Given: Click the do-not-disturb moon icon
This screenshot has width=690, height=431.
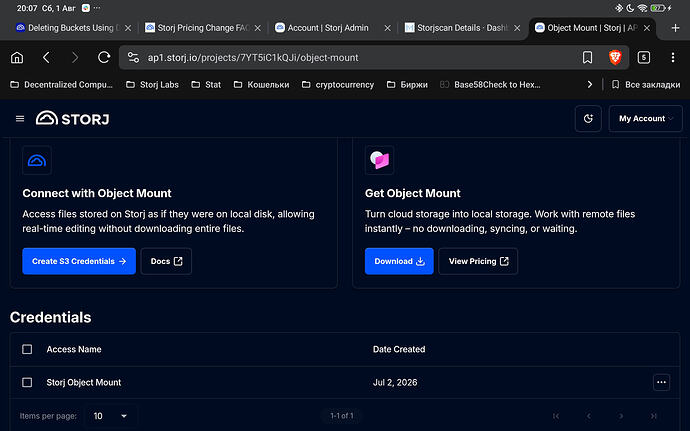Looking at the screenshot, I should click(x=630, y=8).
